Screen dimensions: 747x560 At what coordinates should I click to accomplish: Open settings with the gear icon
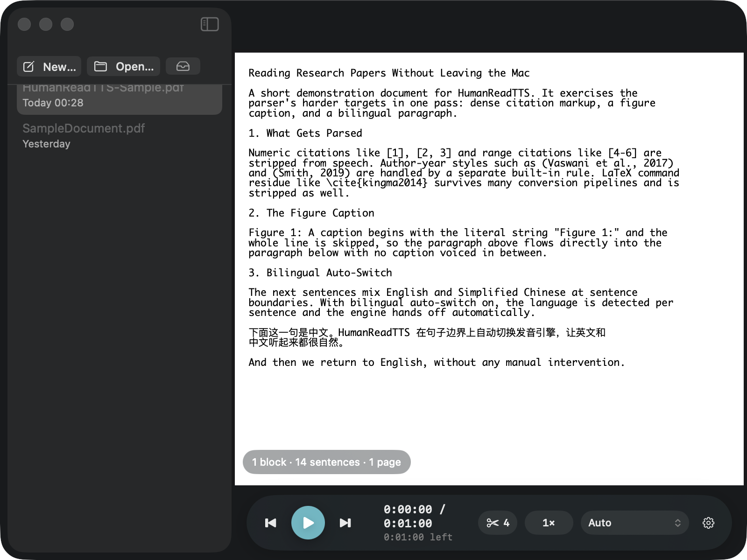(709, 523)
